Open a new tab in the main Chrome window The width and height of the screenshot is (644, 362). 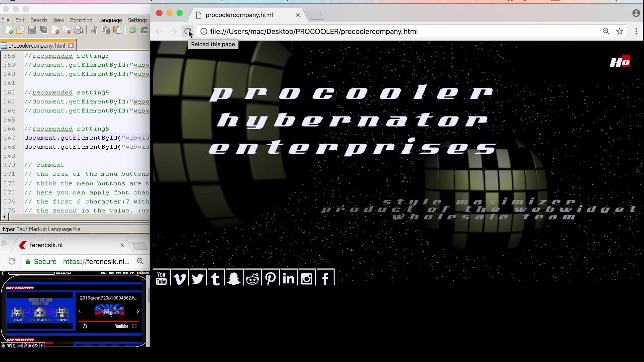[x=315, y=16]
